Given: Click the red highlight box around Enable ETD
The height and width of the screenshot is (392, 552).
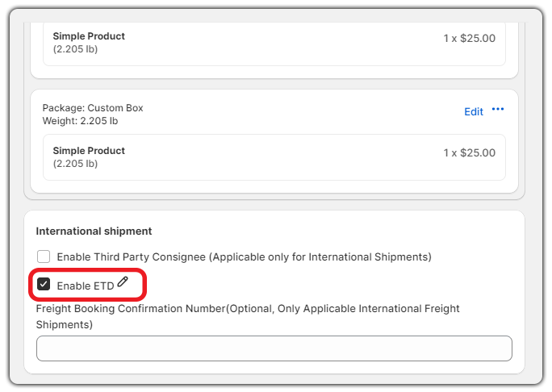Looking at the screenshot, I should pyautogui.click(x=87, y=285).
